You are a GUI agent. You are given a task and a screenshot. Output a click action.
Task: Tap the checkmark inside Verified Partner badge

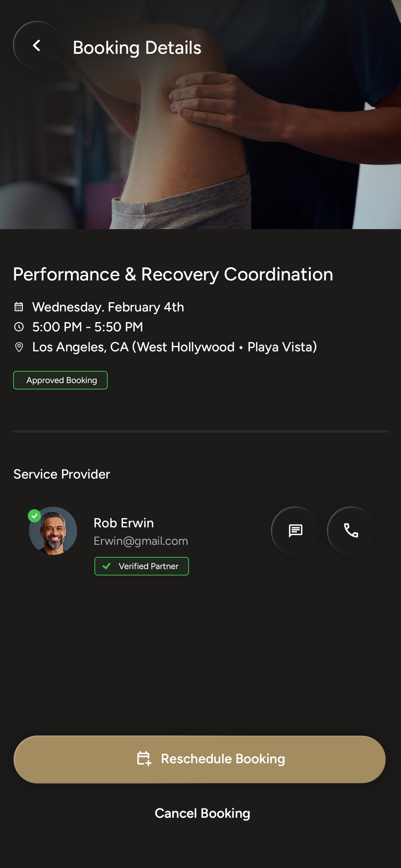pos(106,566)
